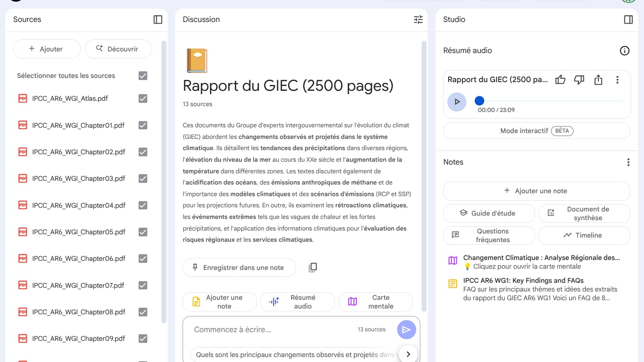Click the Sources panel scrollbar
Screen dimensions: 644x362
pyautogui.click(x=163, y=182)
